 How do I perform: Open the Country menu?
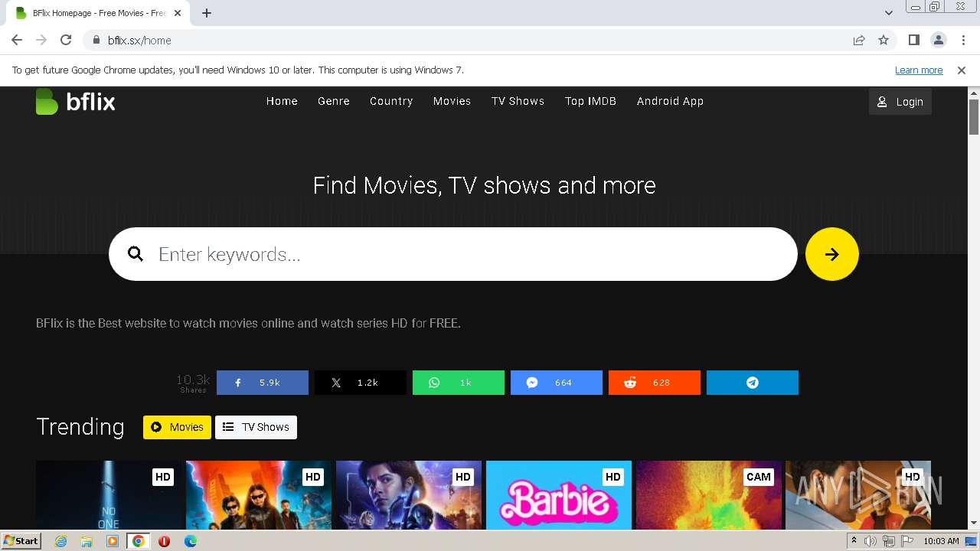pyautogui.click(x=391, y=101)
